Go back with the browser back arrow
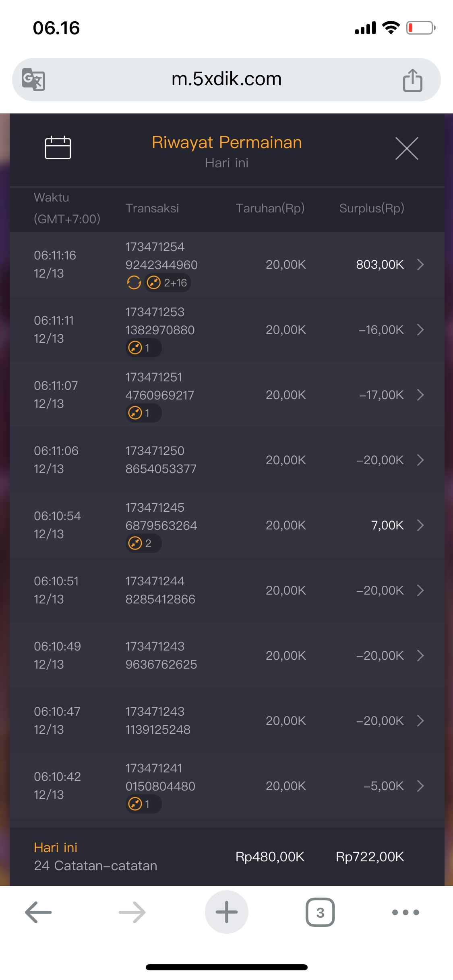Viewport: 453px width, 980px height. click(x=38, y=912)
